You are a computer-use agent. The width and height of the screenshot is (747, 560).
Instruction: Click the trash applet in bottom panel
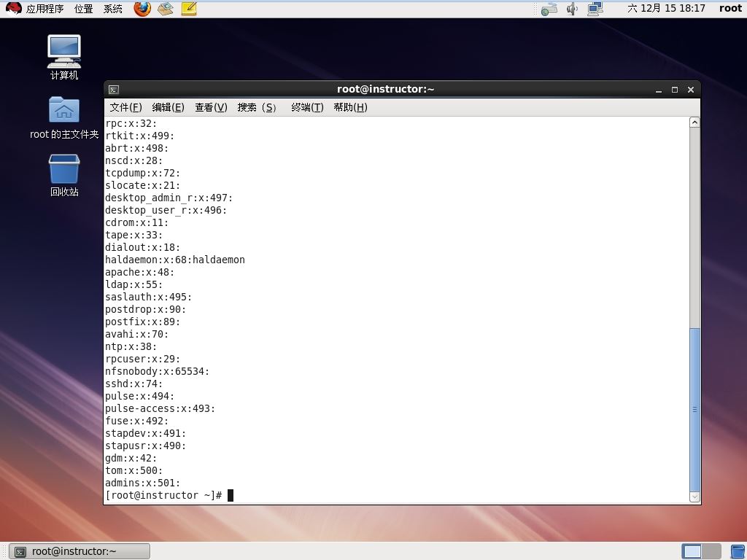(x=738, y=551)
